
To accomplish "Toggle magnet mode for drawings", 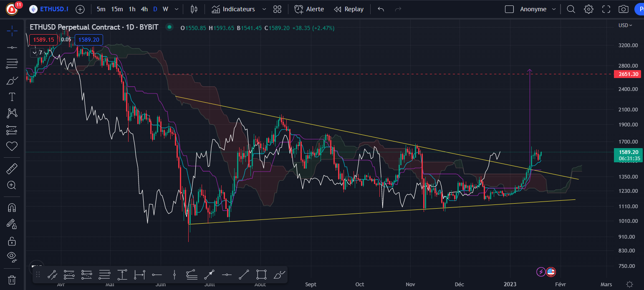I will coord(12,207).
